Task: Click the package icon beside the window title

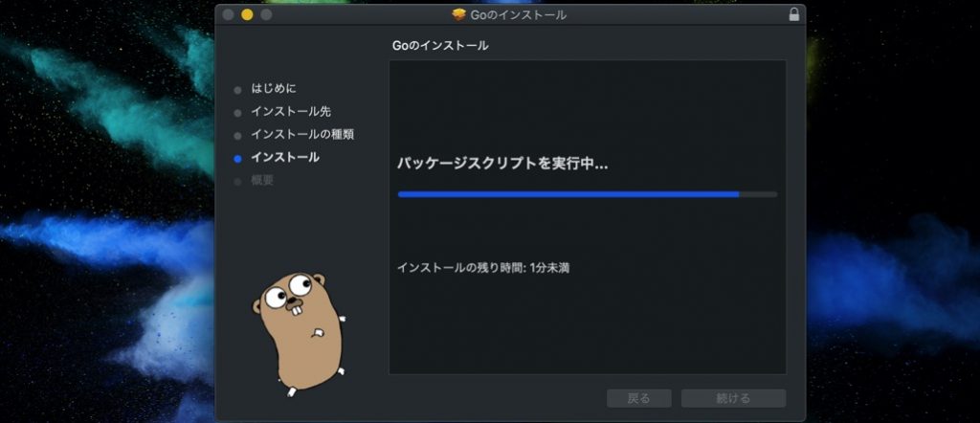Action: click(459, 14)
